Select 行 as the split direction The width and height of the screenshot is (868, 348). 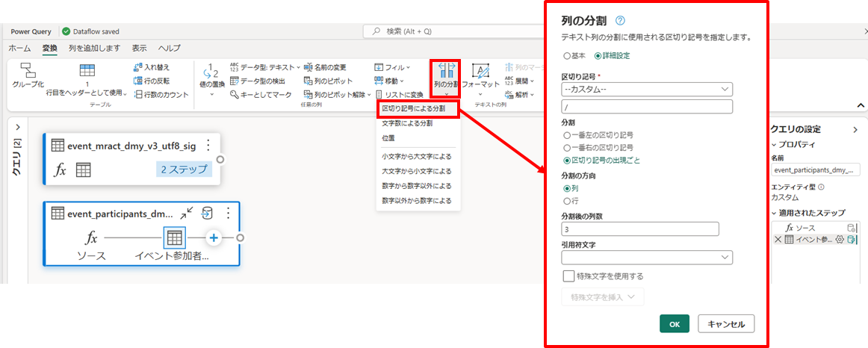pyautogui.click(x=566, y=202)
